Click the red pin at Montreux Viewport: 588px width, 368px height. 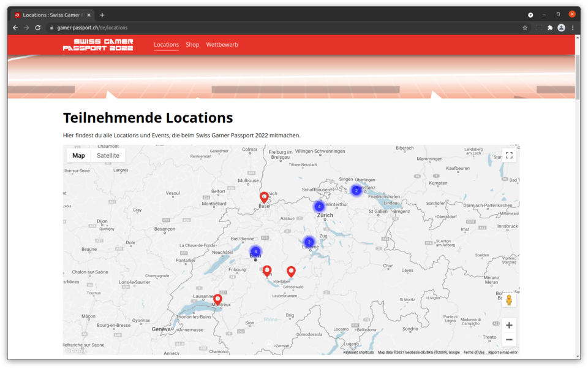pos(217,299)
